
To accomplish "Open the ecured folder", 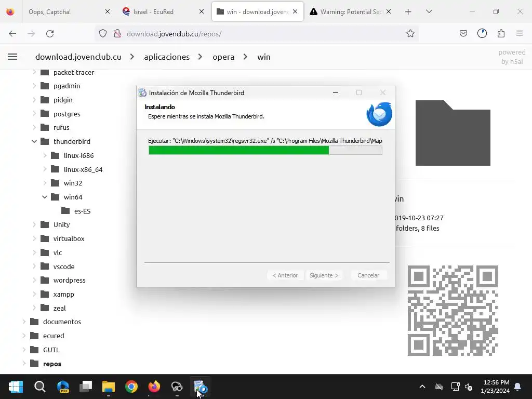I will point(54,336).
